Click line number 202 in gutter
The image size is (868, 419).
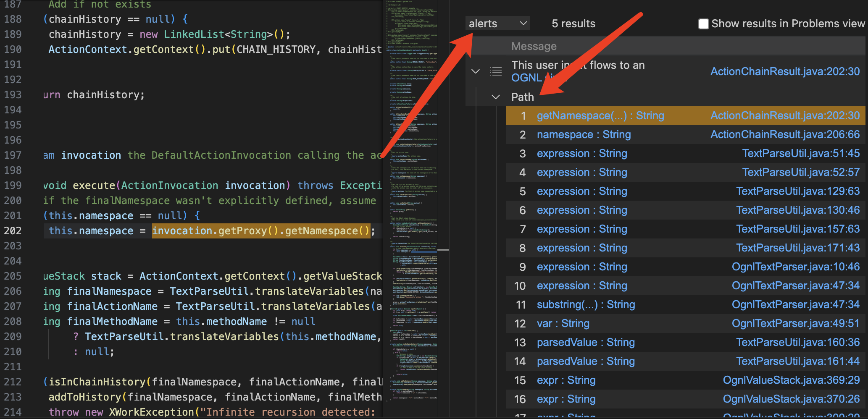[x=13, y=231]
